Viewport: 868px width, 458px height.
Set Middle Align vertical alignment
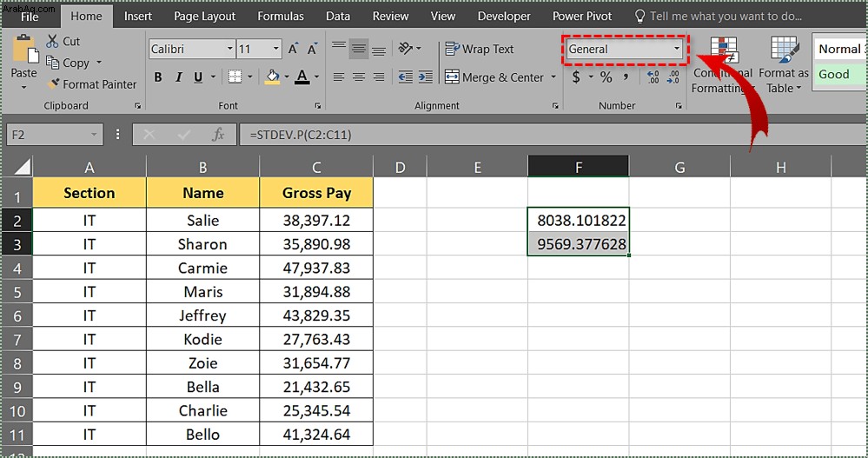click(x=359, y=50)
